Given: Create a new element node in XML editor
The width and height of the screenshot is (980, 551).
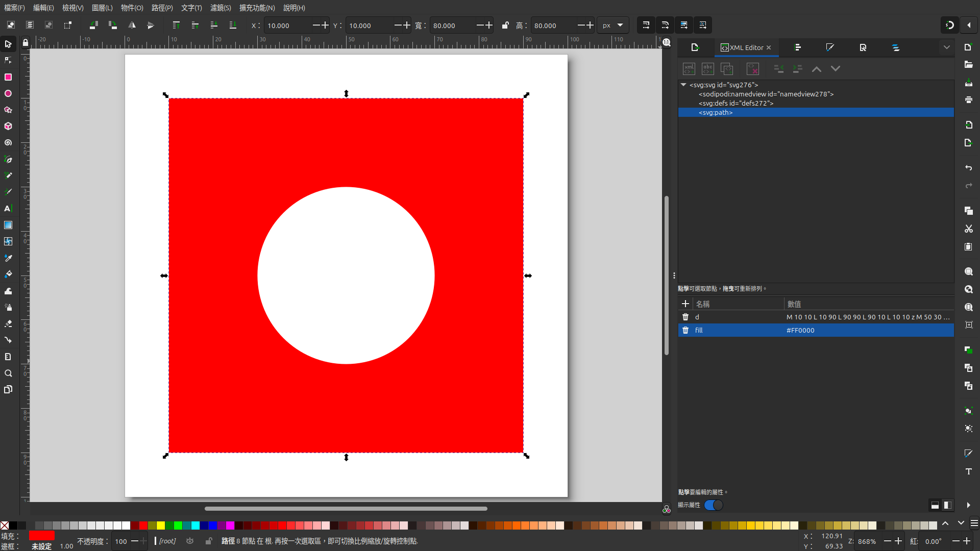Looking at the screenshot, I should [689, 68].
